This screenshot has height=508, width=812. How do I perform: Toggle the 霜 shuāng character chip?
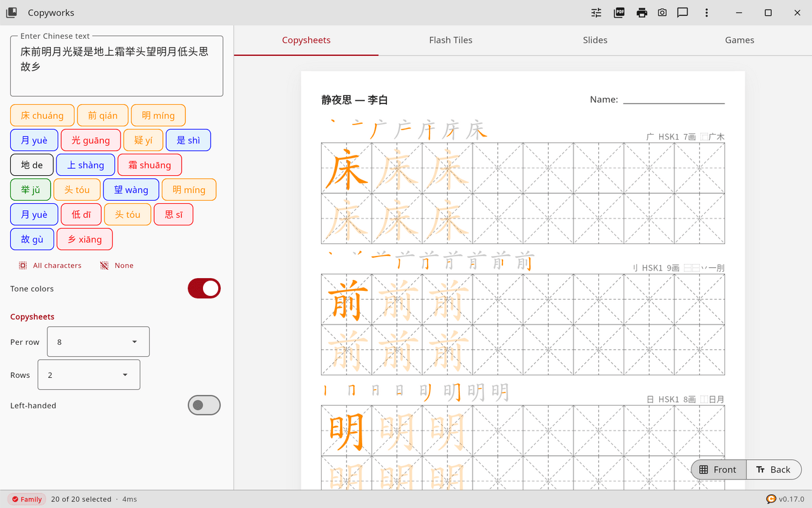pos(150,165)
